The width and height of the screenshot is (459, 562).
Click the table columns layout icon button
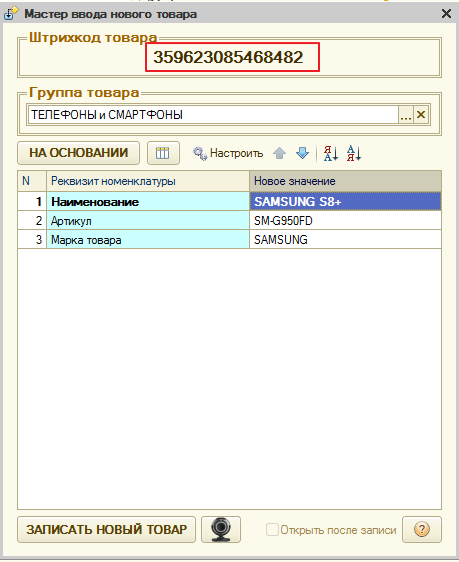[163, 153]
